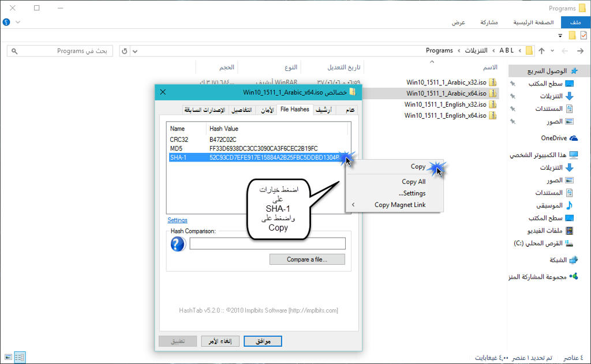Viewport: 591px width, 364px height.
Task: Click A B L in the address breadcrumb
Action: [507, 51]
